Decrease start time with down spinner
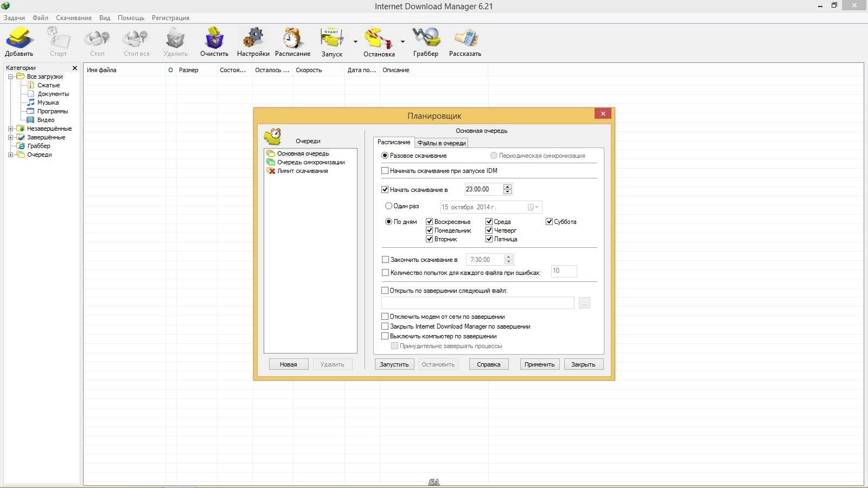Image resolution: width=868 pixels, height=488 pixels. [x=507, y=192]
